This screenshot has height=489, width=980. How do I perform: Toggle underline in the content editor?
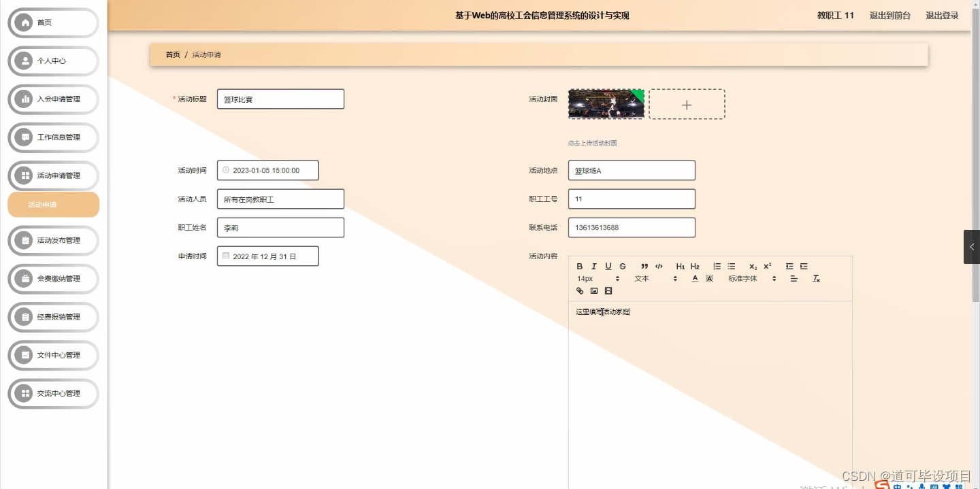coord(608,266)
